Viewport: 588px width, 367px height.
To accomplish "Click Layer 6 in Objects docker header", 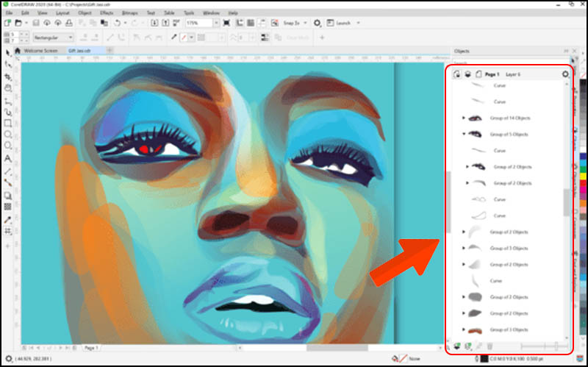I will tap(513, 74).
